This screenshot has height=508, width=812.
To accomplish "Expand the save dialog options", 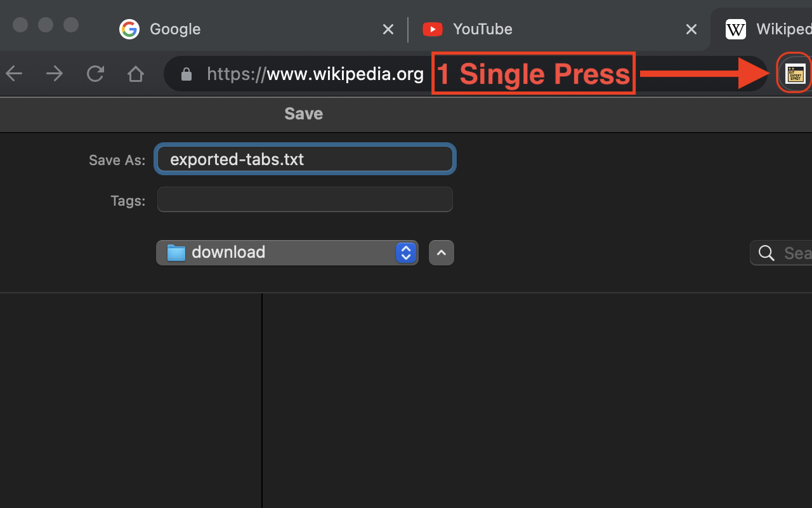I will [441, 253].
